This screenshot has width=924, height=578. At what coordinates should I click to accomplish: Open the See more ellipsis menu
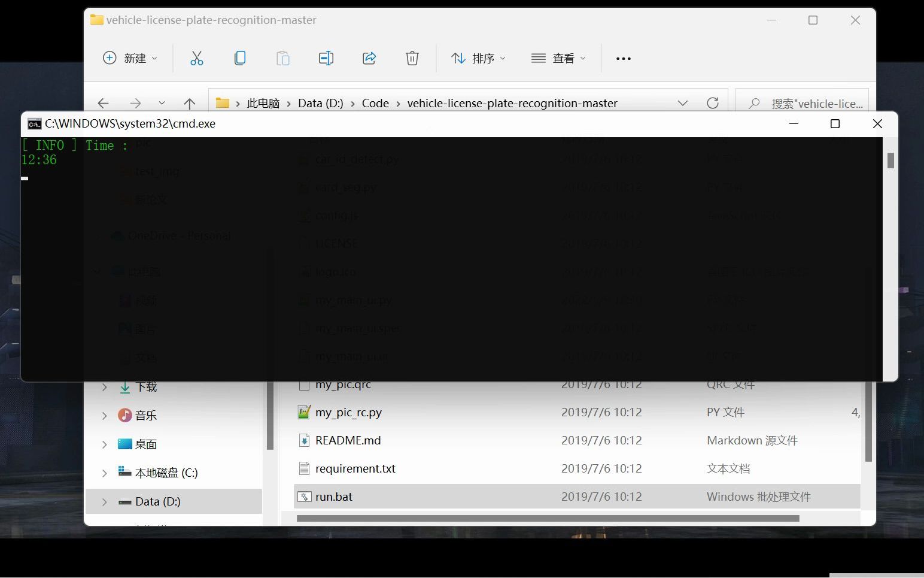(623, 58)
